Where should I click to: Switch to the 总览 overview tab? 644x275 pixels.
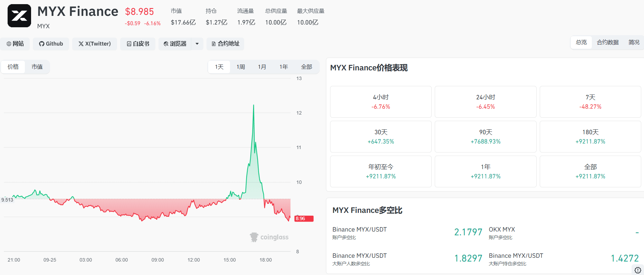click(581, 42)
